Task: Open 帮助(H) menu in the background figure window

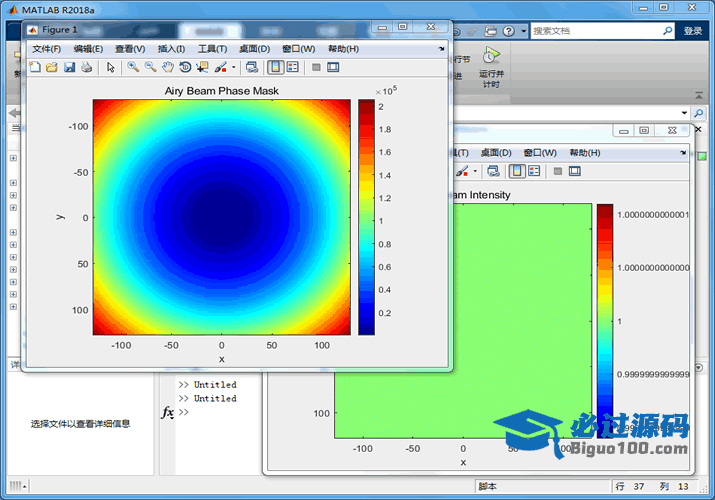Action: (585, 153)
